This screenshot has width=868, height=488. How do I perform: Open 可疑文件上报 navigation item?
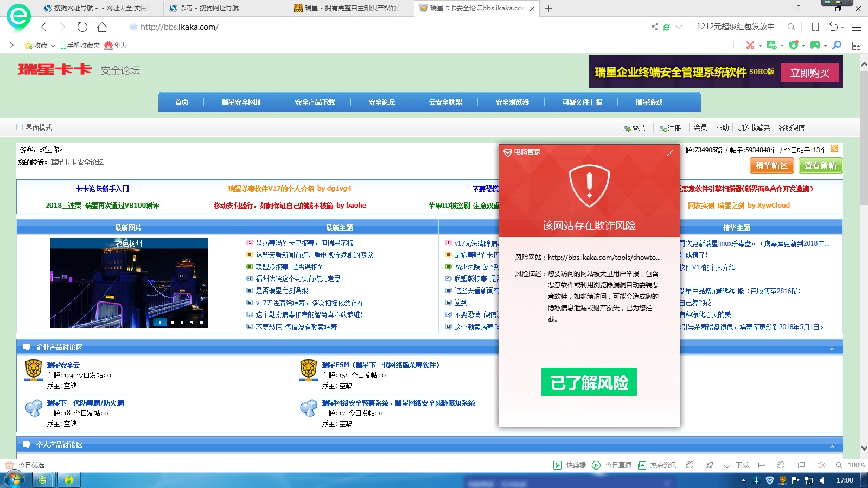(x=582, y=102)
